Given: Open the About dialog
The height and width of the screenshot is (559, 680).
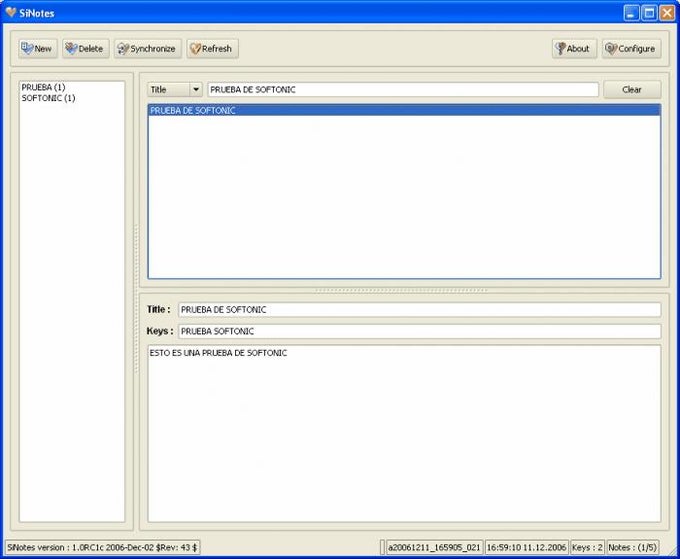Looking at the screenshot, I should 574,49.
